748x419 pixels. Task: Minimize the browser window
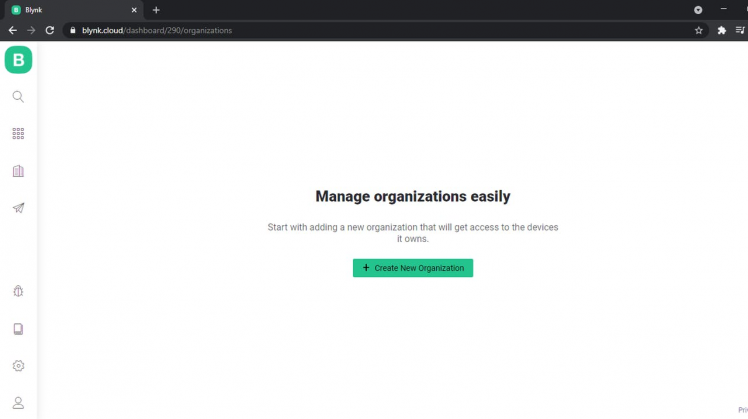click(724, 9)
